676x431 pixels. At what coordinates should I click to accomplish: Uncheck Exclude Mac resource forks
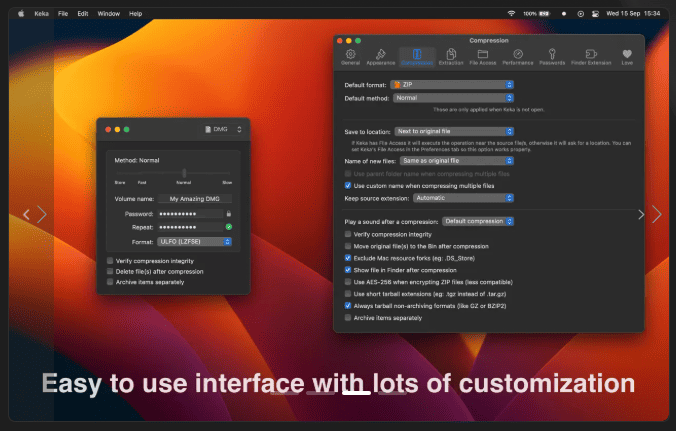coord(347,258)
